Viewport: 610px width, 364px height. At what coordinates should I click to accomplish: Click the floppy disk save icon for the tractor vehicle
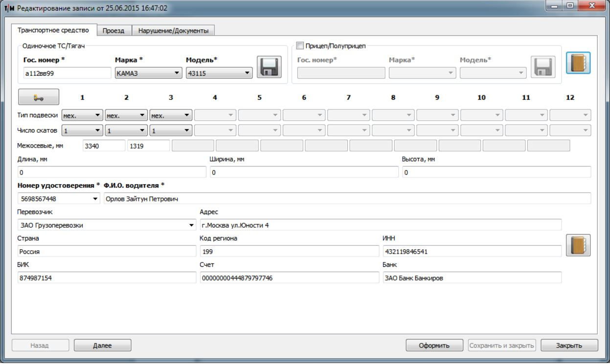(269, 67)
